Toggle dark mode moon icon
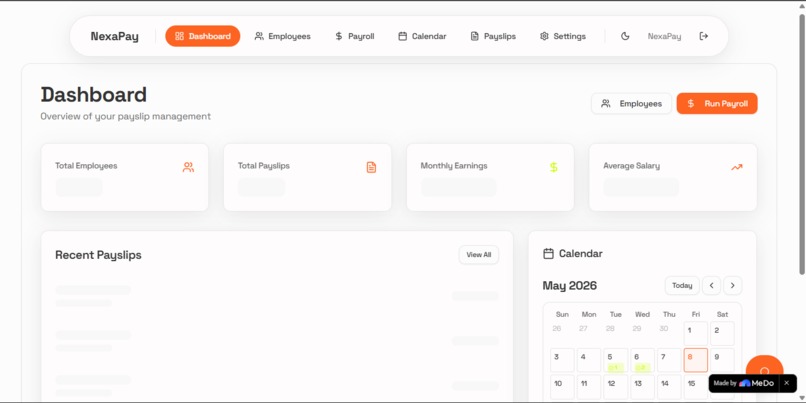Viewport: 806px width, 403px height. pyautogui.click(x=625, y=36)
